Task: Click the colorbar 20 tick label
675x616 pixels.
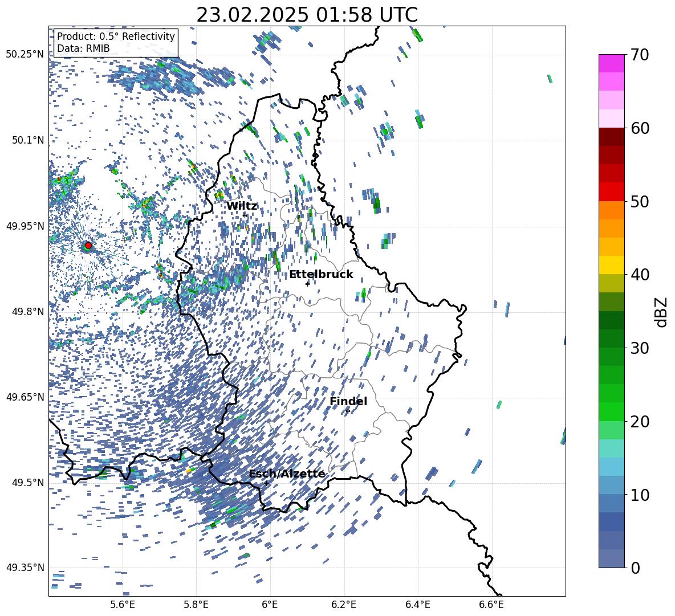Action: (x=640, y=422)
